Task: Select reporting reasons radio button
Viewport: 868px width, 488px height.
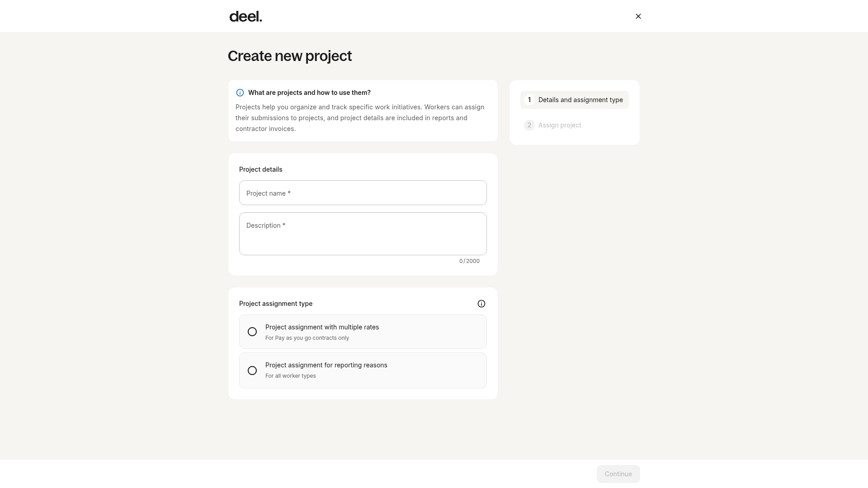Action: click(252, 371)
